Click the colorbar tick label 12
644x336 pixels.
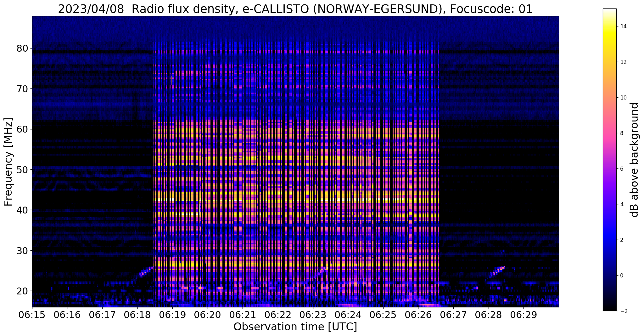(x=623, y=62)
